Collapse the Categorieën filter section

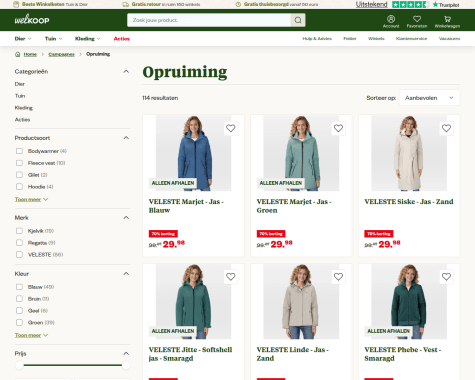[126, 71]
